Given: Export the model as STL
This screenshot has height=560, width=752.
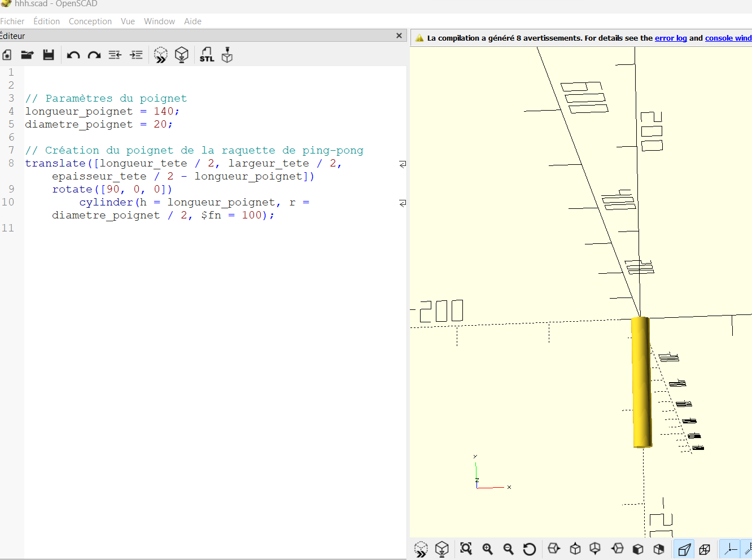Looking at the screenshot, I should (207, 55).
